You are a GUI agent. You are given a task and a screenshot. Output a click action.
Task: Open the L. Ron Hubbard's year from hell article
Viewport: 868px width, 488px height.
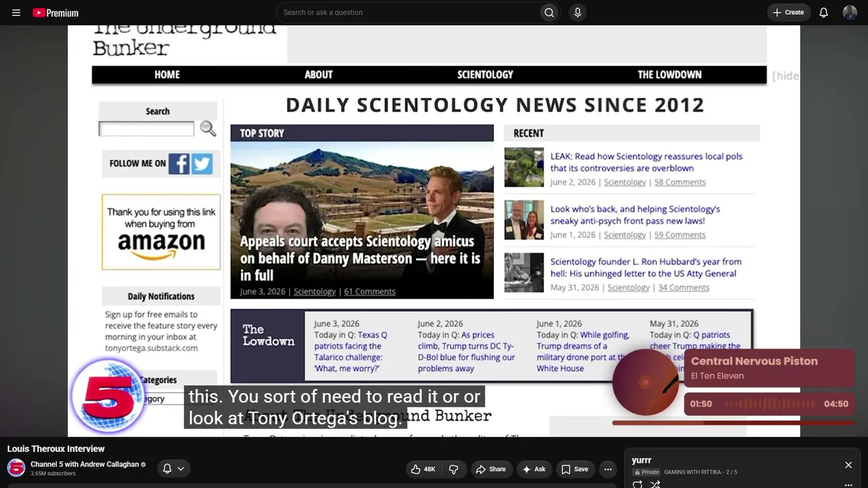click(x=646, y=268)
